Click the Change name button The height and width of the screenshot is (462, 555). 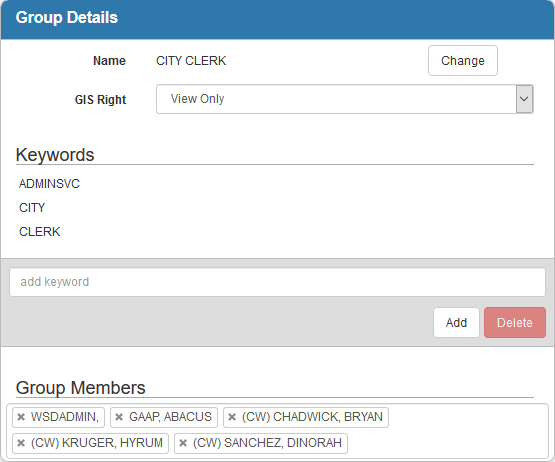click(463, 61)
